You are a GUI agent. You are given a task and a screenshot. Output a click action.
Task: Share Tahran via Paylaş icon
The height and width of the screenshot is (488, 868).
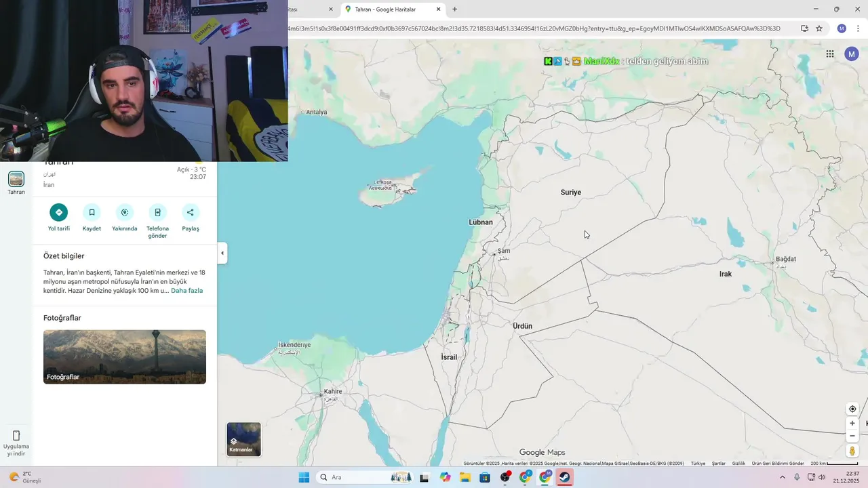(x=191, y=212)
